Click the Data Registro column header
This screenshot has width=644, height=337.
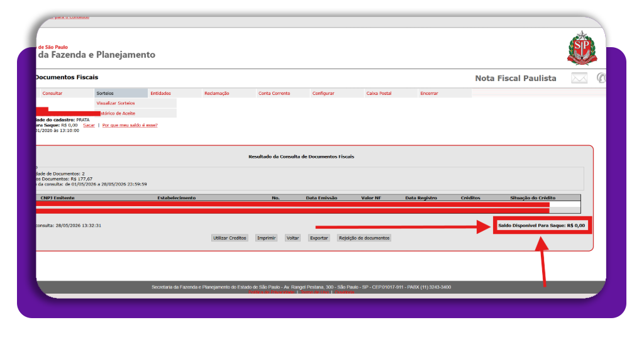click(421, 198)
